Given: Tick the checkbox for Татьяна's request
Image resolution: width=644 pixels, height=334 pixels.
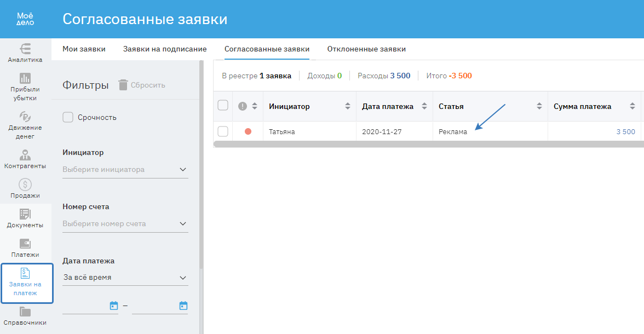Looking at the screenshot, I should click(223, 131).
